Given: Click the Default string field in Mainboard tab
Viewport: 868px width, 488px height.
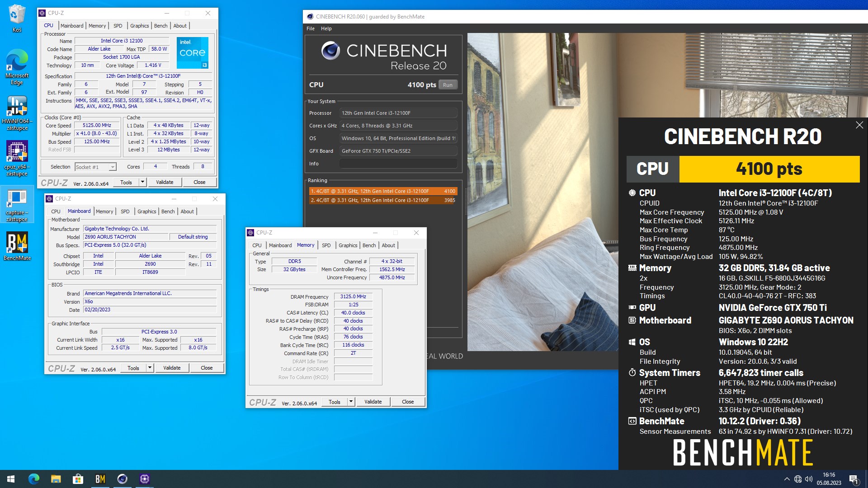Looking at the screenshot, I should point(193,237).
